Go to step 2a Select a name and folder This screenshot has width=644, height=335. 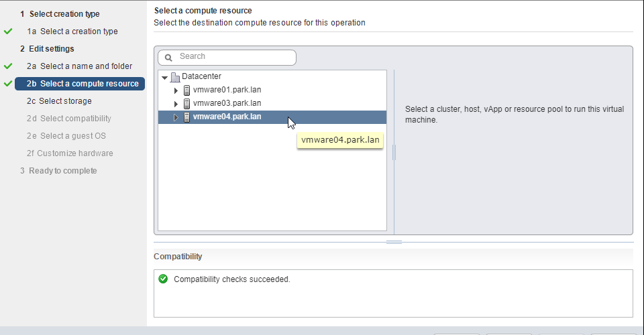[80, 66]
